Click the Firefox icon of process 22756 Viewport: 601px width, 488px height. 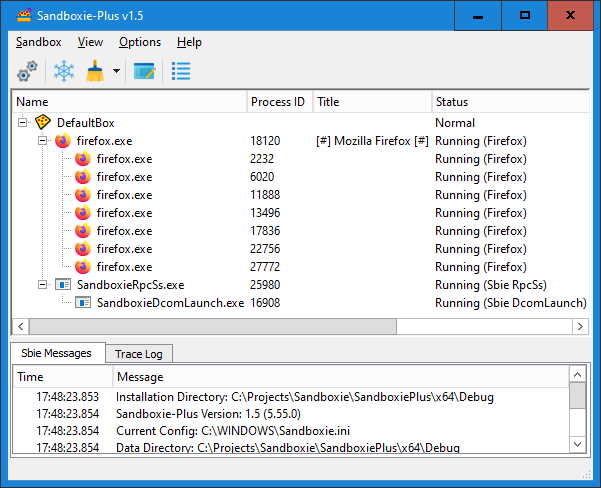(x=83, y=249)
